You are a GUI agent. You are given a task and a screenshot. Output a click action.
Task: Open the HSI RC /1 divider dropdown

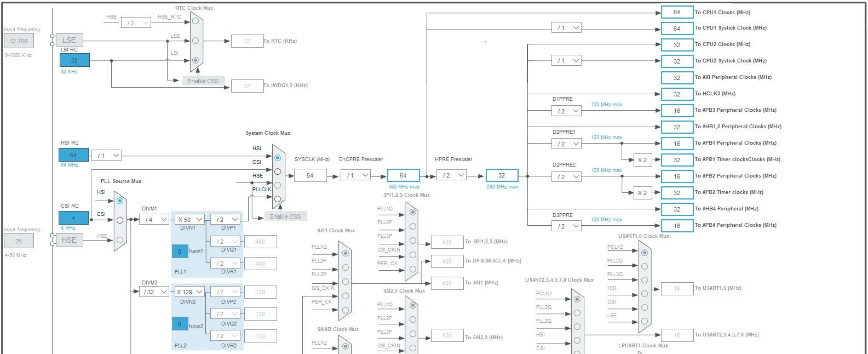[106, 156]
